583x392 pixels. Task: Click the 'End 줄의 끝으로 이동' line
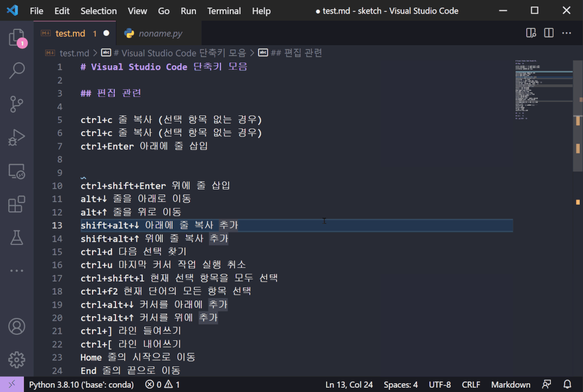131,370
